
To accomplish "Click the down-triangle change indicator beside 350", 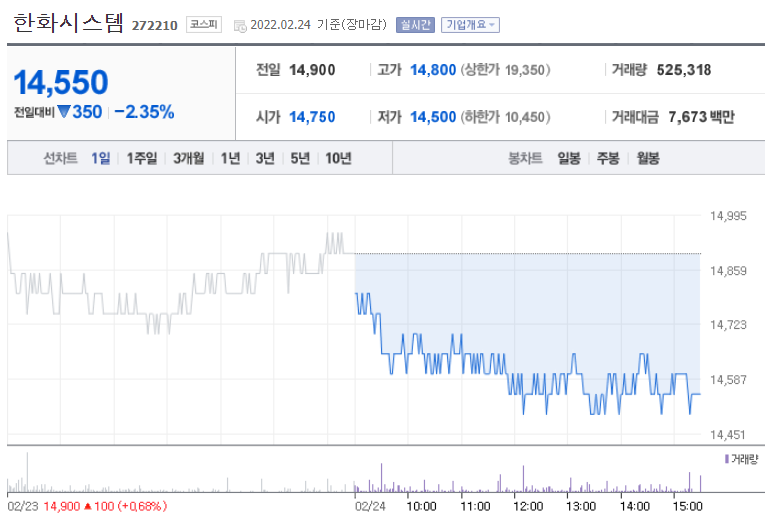I will point(64,111).
